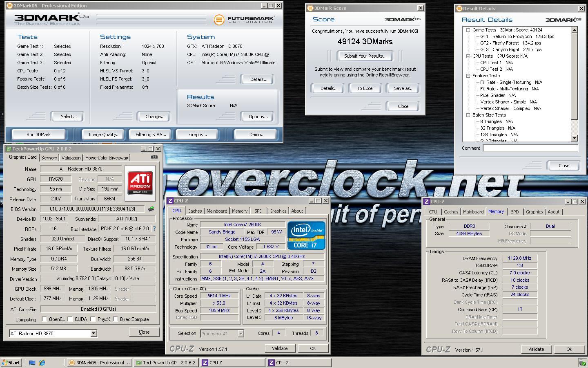Click the system tray shield icon
The height and width of the screenshot is (368, 588).
coord(582,363)
